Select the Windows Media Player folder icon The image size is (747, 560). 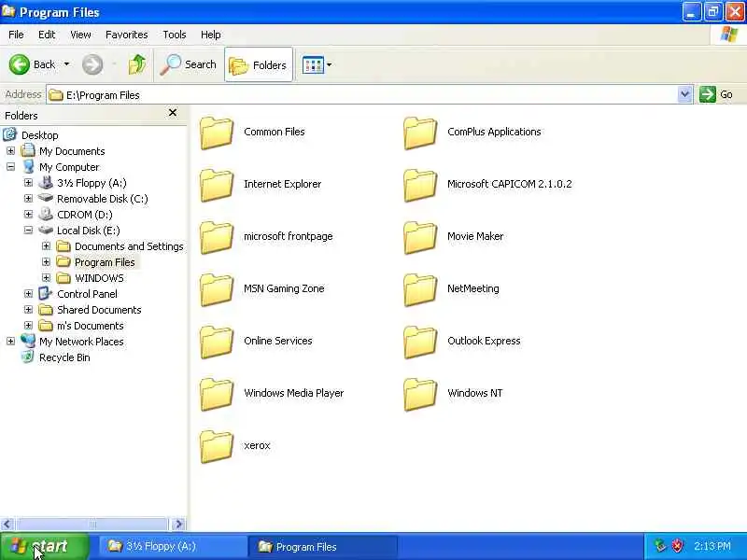click(x=217, y=395)
